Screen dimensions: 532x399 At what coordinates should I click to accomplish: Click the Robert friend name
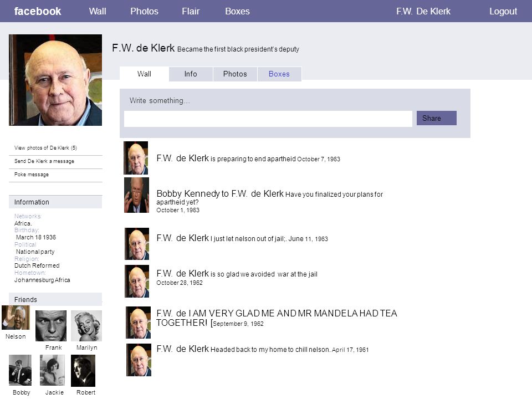coord(86,392)
